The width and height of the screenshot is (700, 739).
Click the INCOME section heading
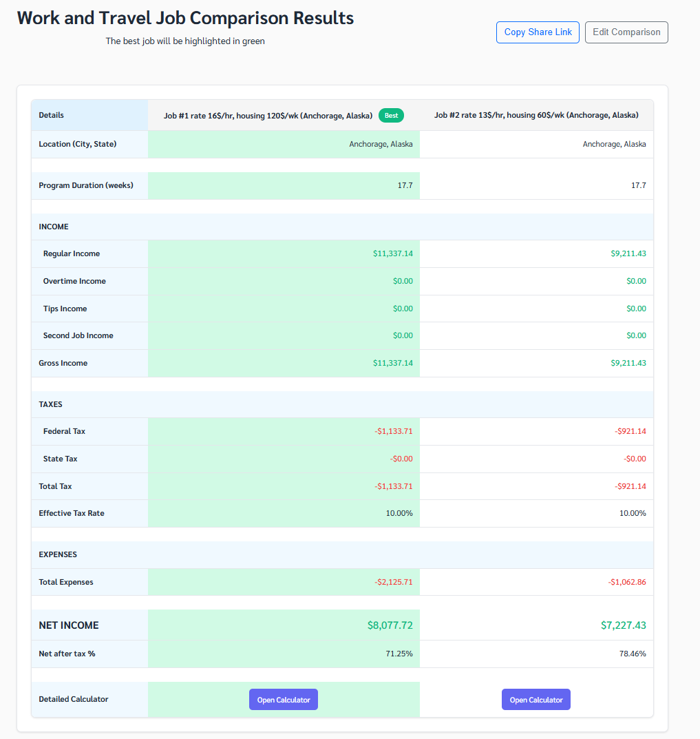(x=54, y=227)
